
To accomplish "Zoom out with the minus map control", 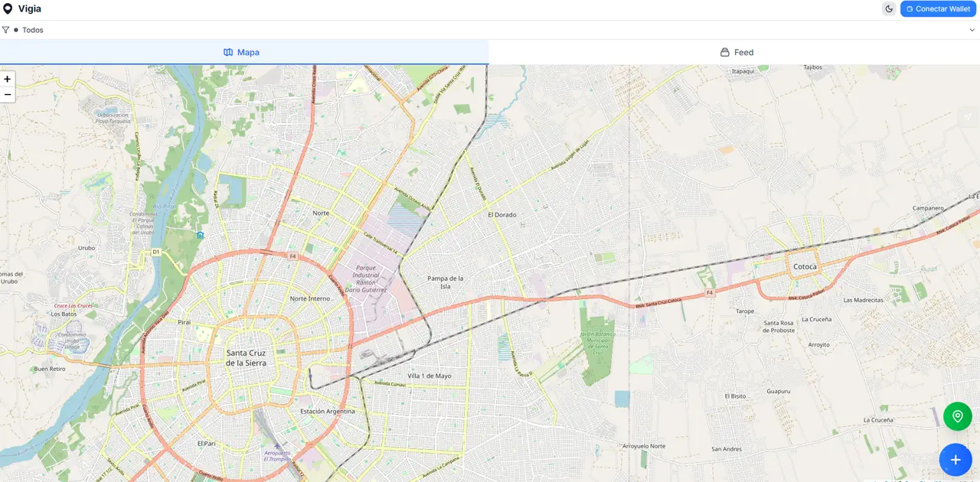I will (x=8, y=95).
